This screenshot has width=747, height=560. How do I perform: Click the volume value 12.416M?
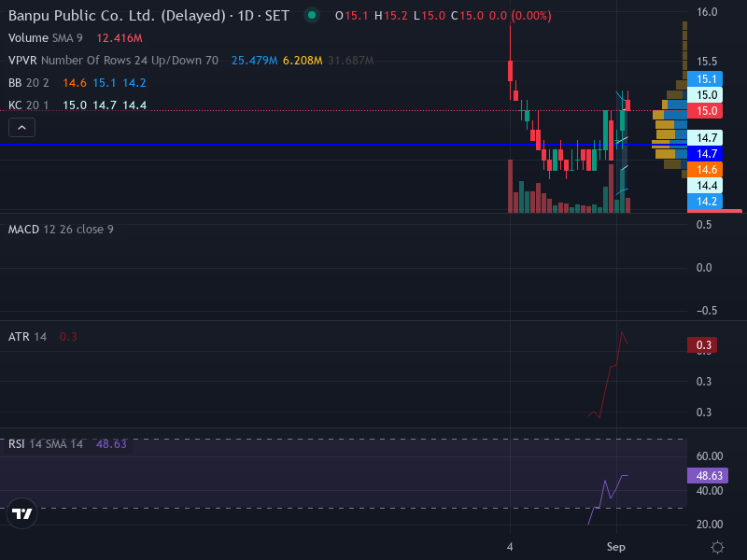[120, 38]
